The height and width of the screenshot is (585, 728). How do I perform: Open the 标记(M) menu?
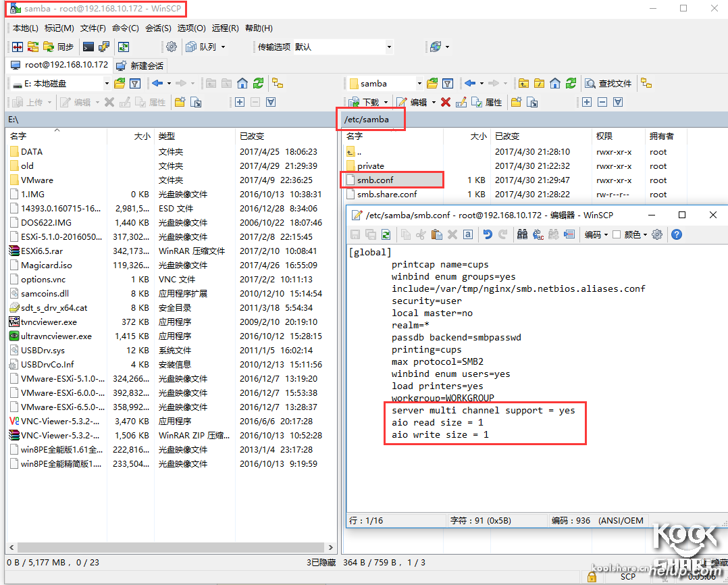(59, 28)
